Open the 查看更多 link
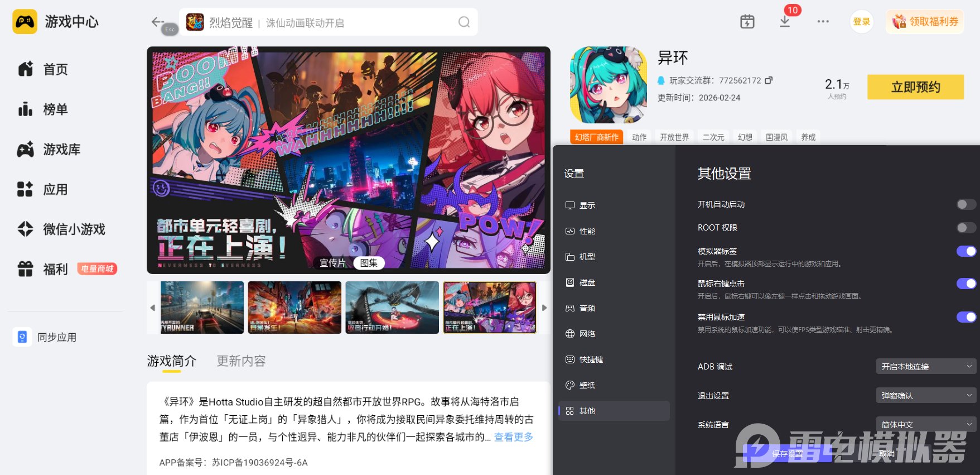 coord(514,437)
